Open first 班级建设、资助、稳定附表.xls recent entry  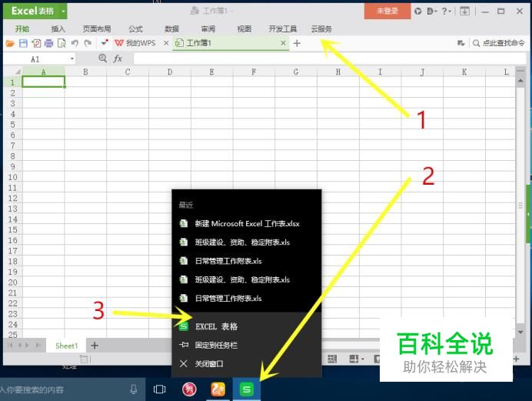point(247,242)
